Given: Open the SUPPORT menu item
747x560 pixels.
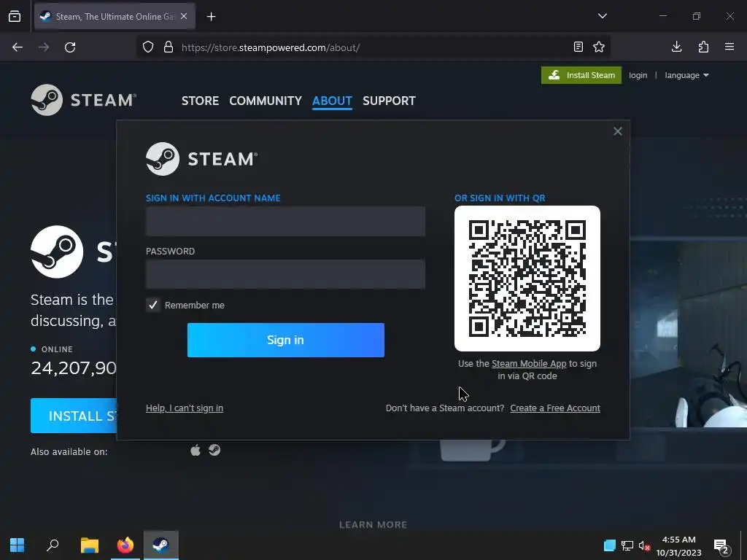Looking at the screenshot, I should 389,101.
